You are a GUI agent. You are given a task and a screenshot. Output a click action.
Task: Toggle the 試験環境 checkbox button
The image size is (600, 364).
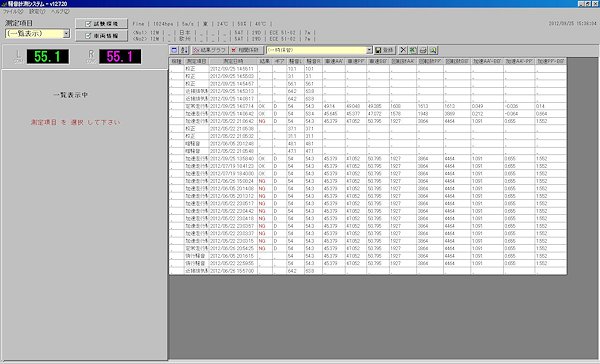(101, 24)
